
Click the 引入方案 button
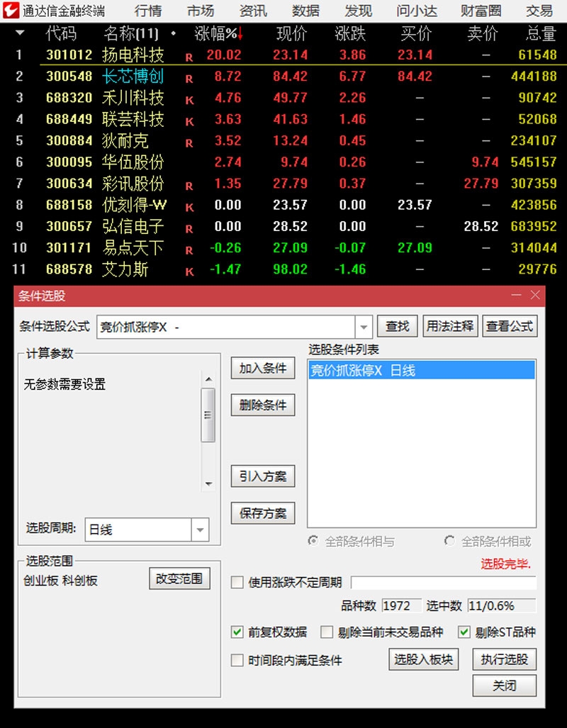pos(263,476)
